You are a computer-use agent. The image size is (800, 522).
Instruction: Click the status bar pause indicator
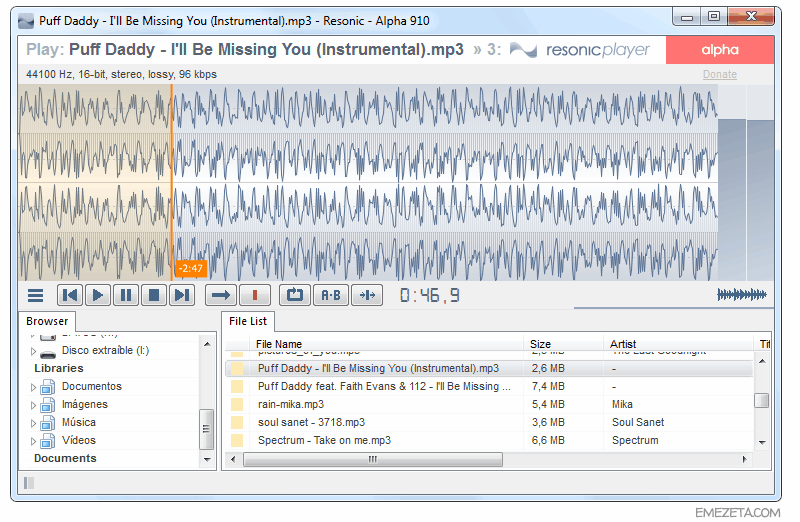click(29, 483)
